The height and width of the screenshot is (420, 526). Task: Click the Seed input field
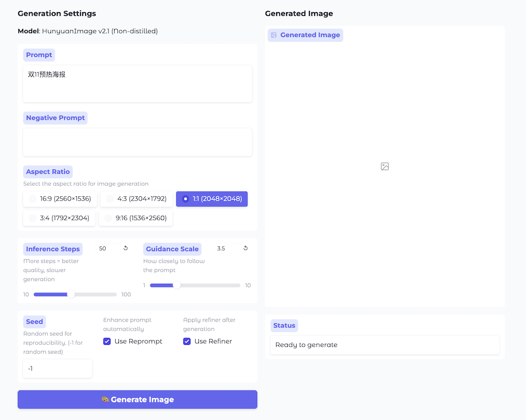point(57,368)
